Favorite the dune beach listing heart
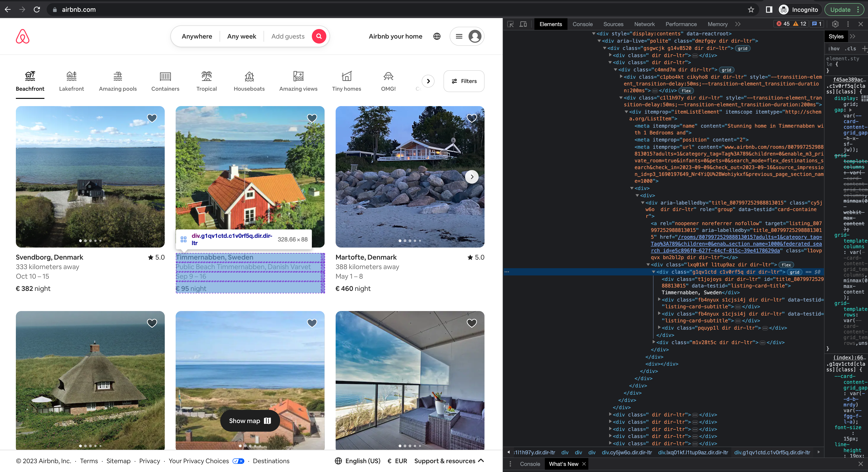Screen dimensions: 868x472 [312, 323]
